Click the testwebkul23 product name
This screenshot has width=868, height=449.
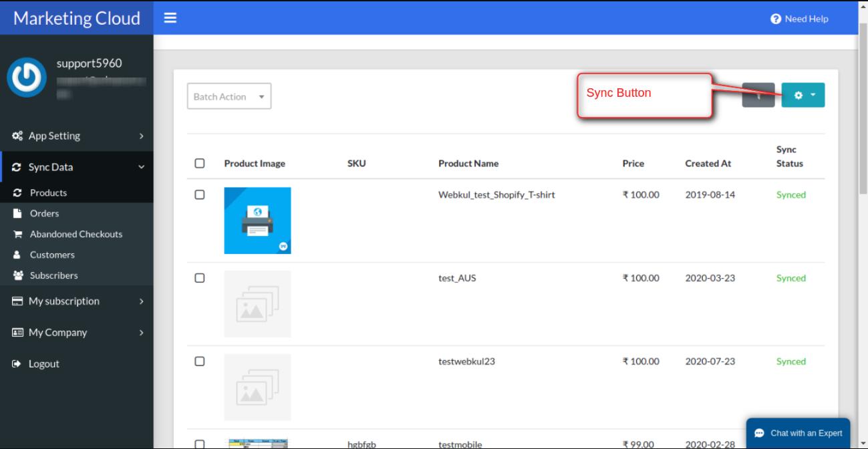466,361
